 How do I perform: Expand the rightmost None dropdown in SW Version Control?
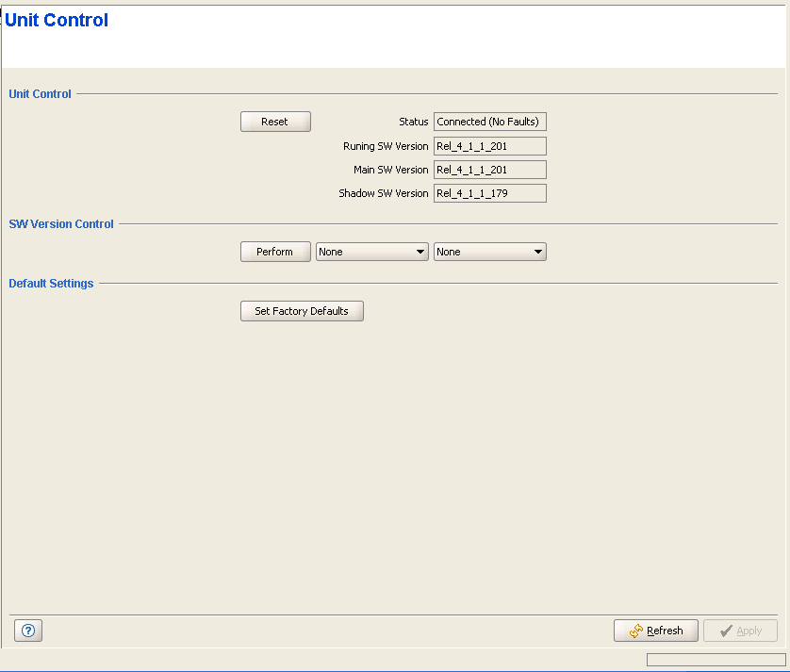(490, 252)
